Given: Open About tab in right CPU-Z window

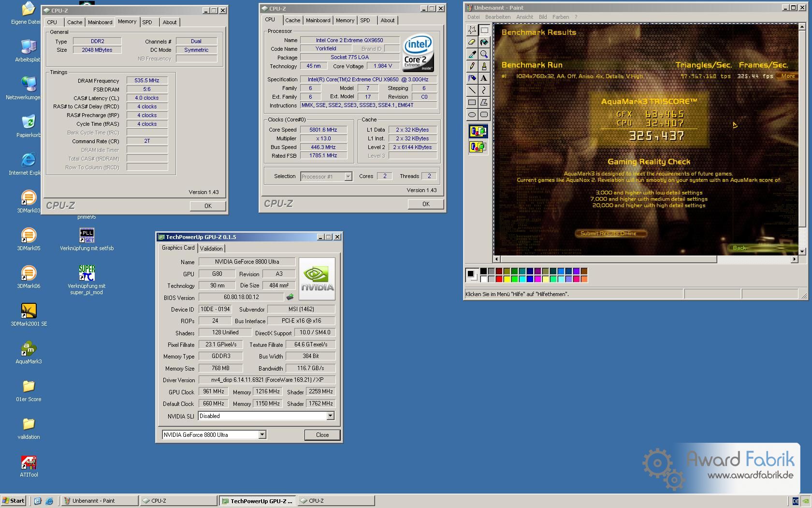Looking at the screenshot, I should click(x=388, y=20).
